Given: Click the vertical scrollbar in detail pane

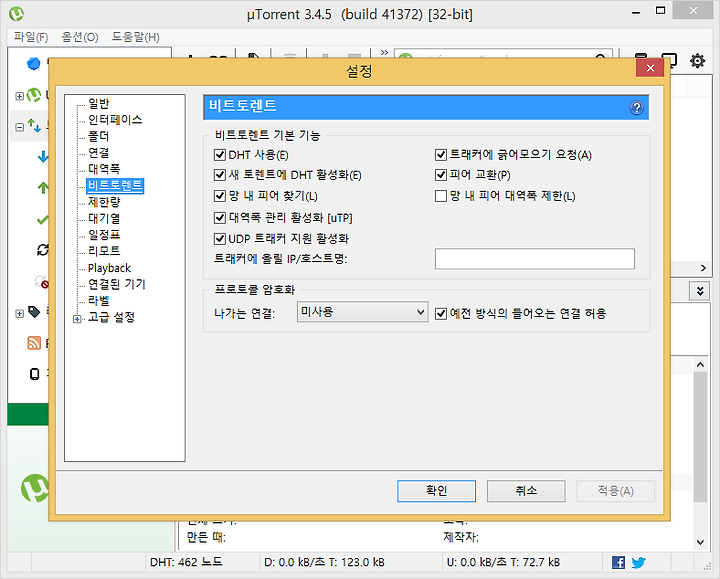Looking at the screenshot, I should click(x=700, y=436).
